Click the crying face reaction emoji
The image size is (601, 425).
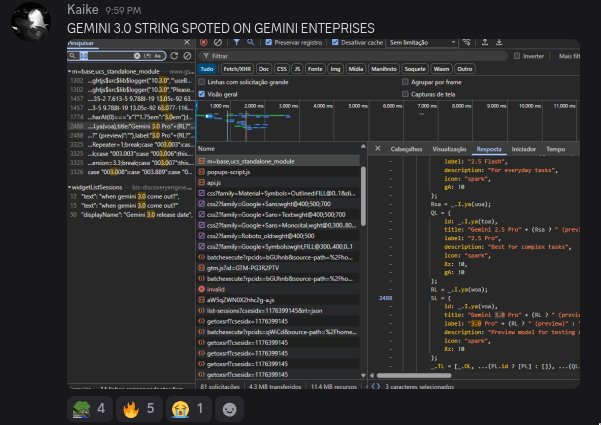click(x=181, y=409)
